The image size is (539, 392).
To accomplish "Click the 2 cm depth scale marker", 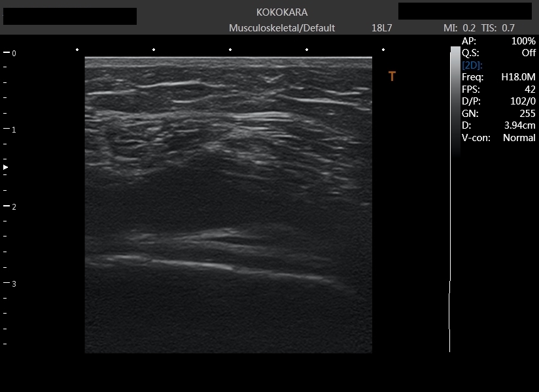I will click(x=10, y=206).
